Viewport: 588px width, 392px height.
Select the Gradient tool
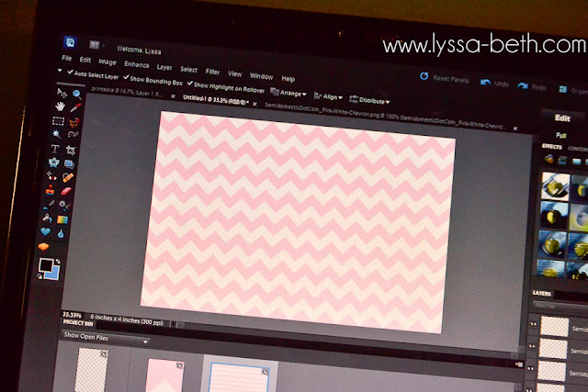tap(62, 219)
